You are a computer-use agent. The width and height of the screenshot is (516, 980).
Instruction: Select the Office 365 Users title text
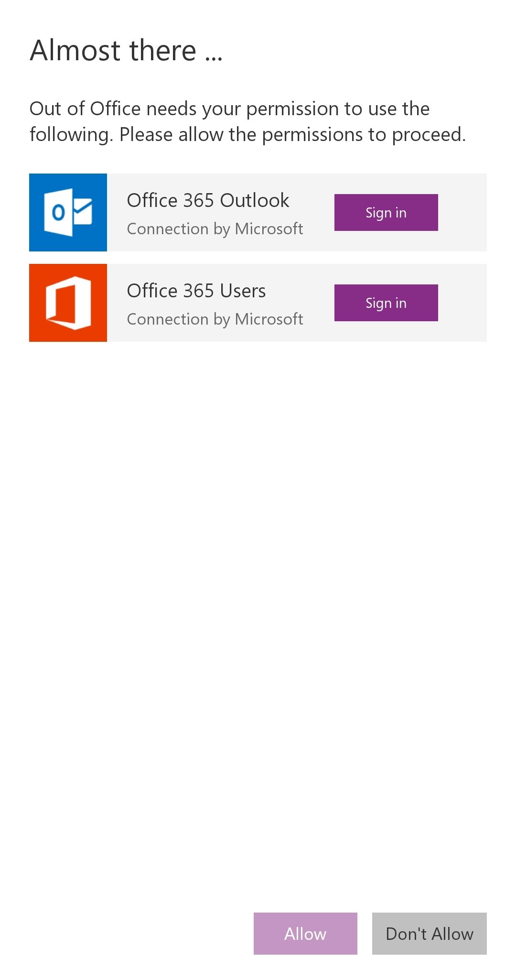196,291
